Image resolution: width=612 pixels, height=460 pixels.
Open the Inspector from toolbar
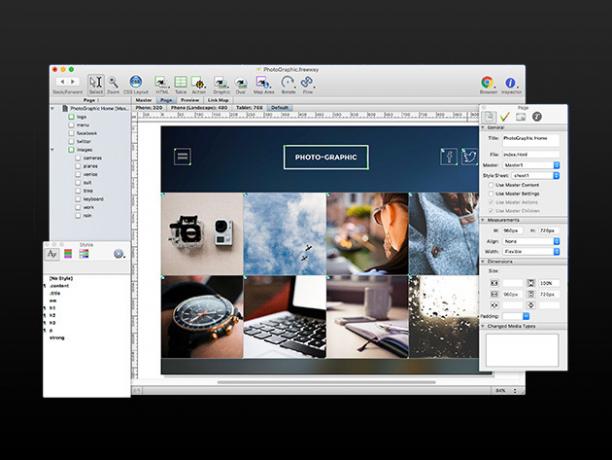coord(511,85)
